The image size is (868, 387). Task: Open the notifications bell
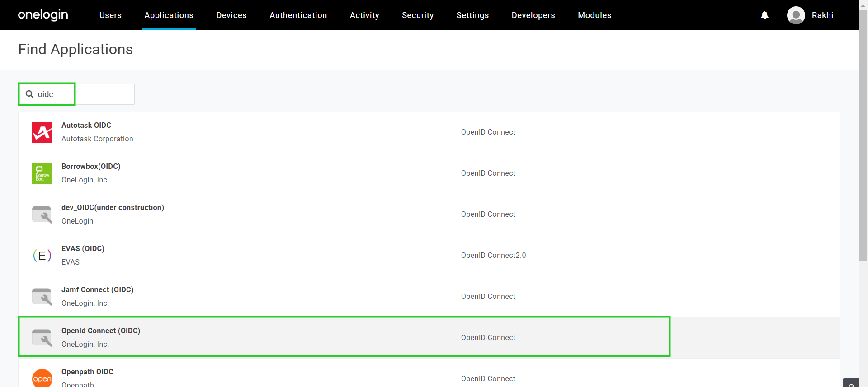point(764,15)
